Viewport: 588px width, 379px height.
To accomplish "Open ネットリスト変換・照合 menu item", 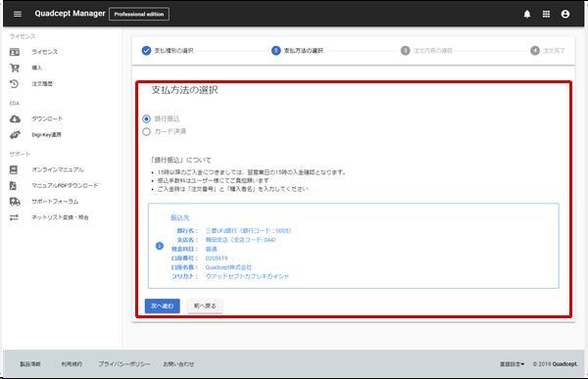I will pyautogui.click(x=60, y=217).
